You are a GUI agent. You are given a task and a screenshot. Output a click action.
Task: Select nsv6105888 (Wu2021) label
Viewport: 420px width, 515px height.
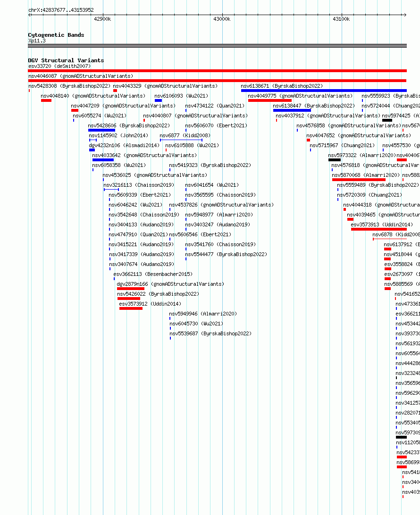192,145
